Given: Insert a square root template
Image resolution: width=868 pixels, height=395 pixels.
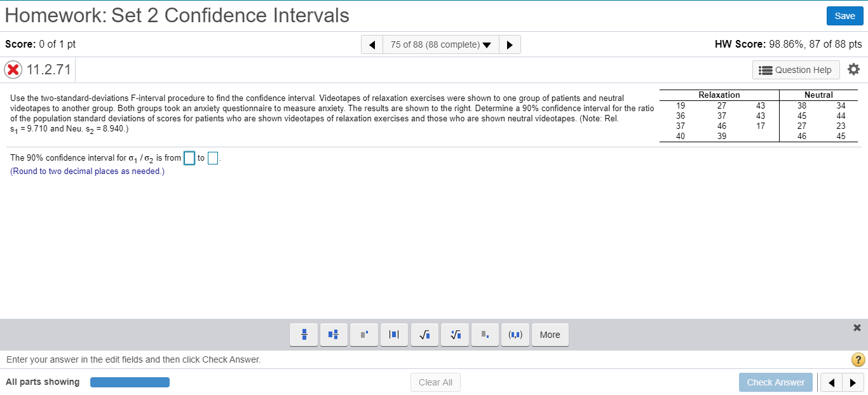Looking at the screenshot, I should [424, 335].
